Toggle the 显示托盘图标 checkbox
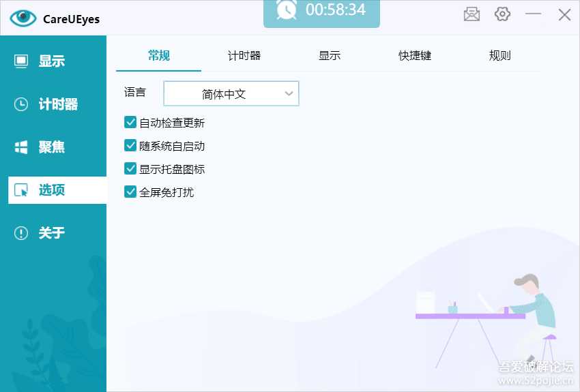The width and height of the screenshot is (580, 392). tap(130, 169)
